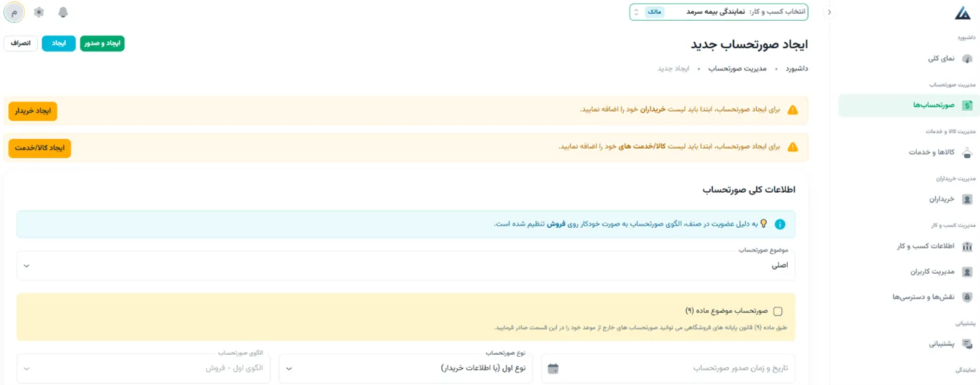Click the ایجاد کالا/خدمت button
Screen dimensions: 980x385
pos(40,148)
